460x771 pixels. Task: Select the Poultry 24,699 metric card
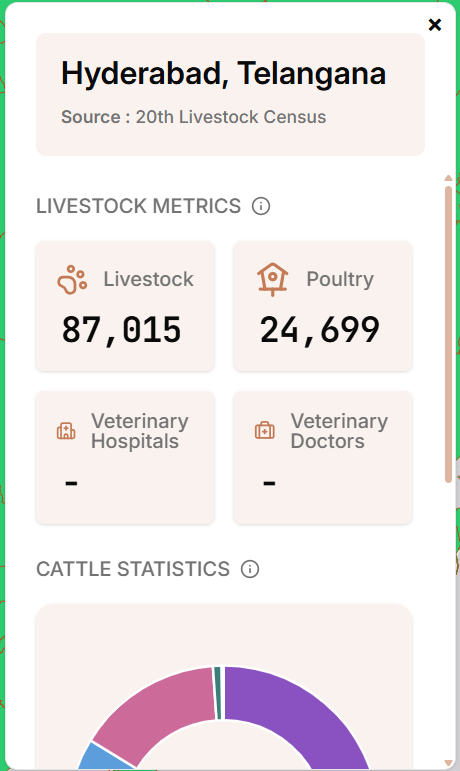[x=323, y=306]
